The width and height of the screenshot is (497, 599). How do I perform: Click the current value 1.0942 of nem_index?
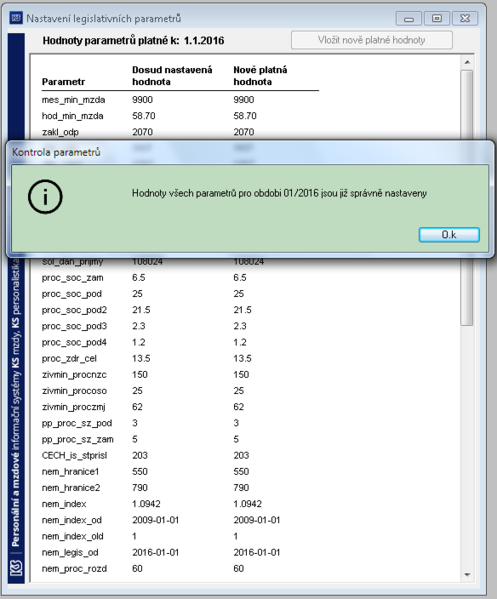(x=146, y=504)
